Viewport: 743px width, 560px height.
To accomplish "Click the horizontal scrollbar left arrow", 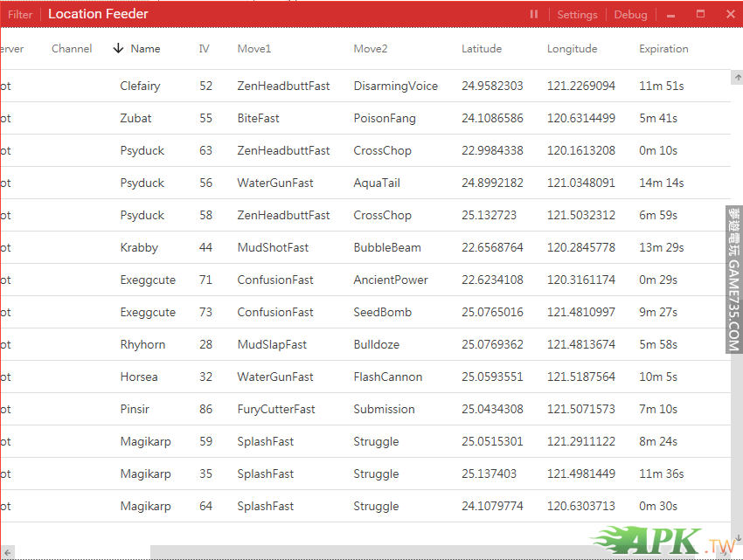I will 8,552.
